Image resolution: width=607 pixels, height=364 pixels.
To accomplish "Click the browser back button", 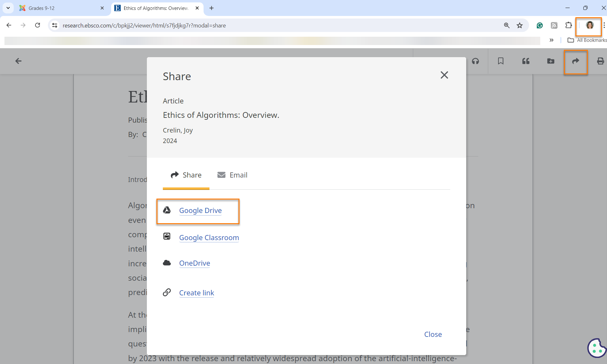I will [x=9, y=25].
